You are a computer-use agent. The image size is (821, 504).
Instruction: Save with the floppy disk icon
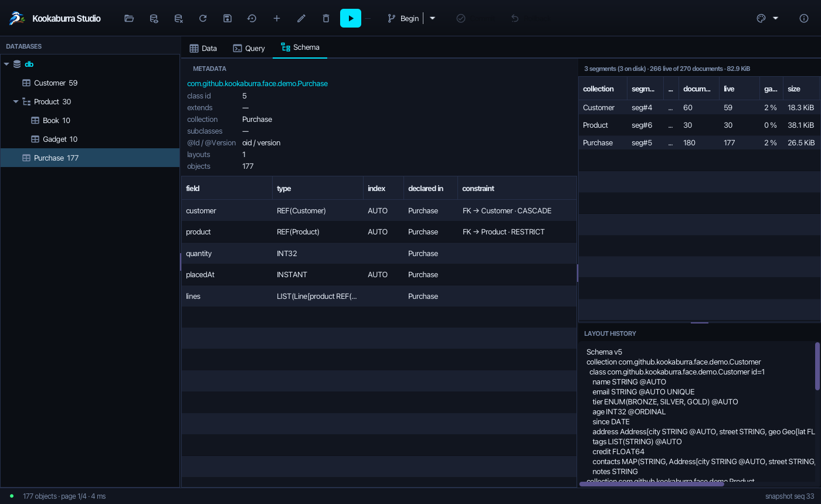tap(228, 18)
